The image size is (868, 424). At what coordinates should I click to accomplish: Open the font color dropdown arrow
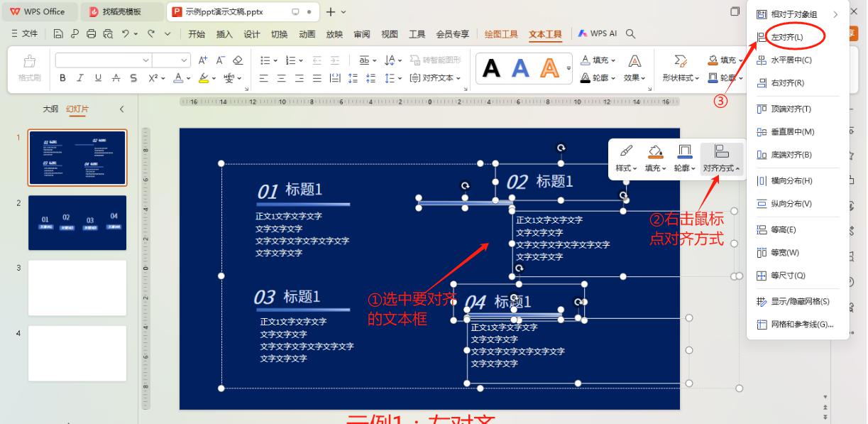pos(187,78)
